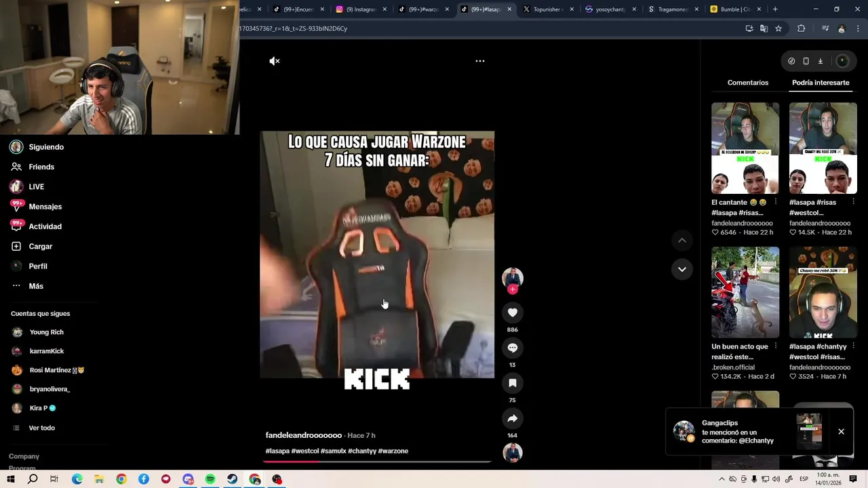The height and width of the screenshot is (488, 868).
Task: Unmute the TikTok video sound
Action: pos(275,61)
